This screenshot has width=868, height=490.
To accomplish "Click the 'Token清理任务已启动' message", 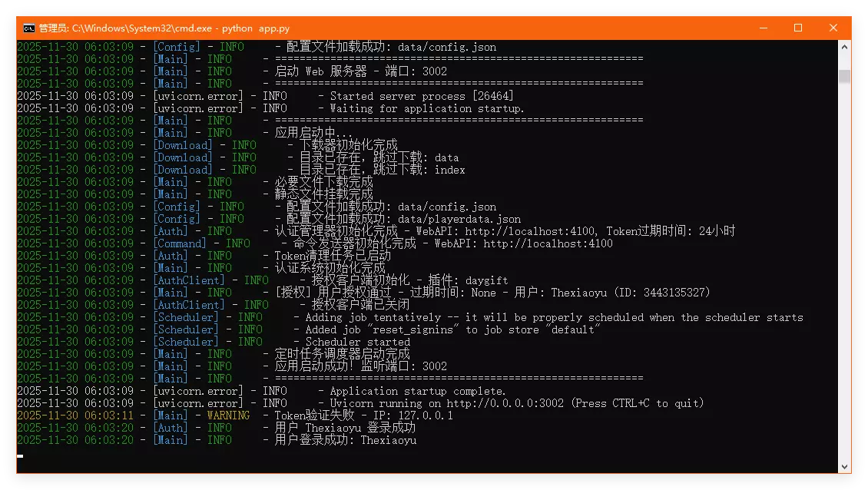I will 333,256.
